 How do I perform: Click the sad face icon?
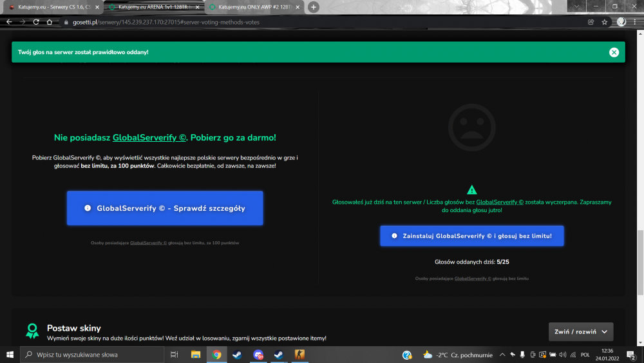pos(471,128)
